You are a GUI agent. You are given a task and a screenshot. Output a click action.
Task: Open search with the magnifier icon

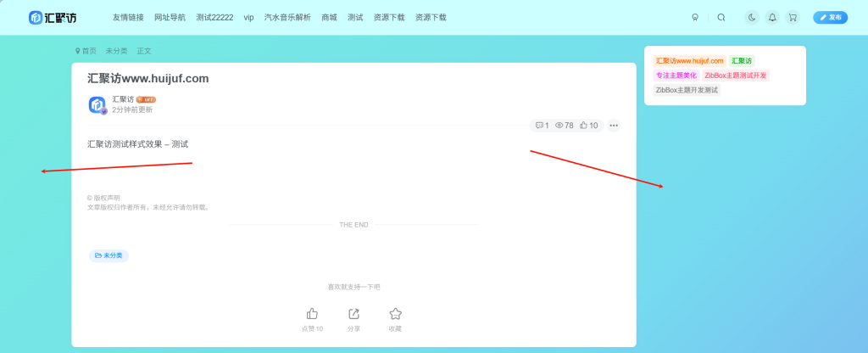pos(721,17)
